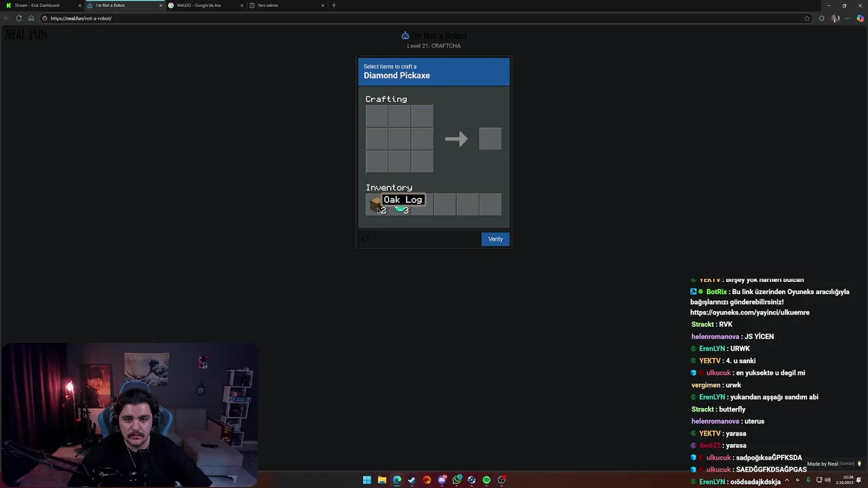Pick up the Oak Log inventory item
This screenshot has height=488, width=868.
pos(376,205)
